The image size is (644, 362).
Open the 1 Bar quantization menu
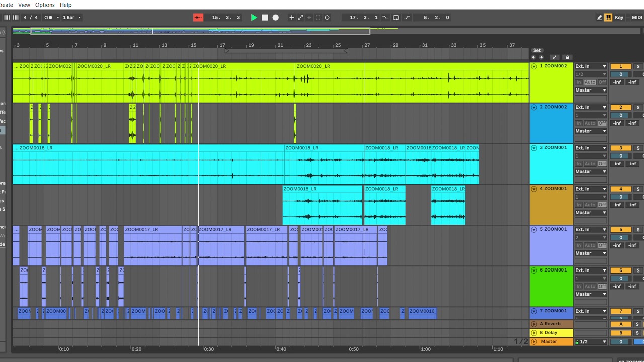(71, 17)
